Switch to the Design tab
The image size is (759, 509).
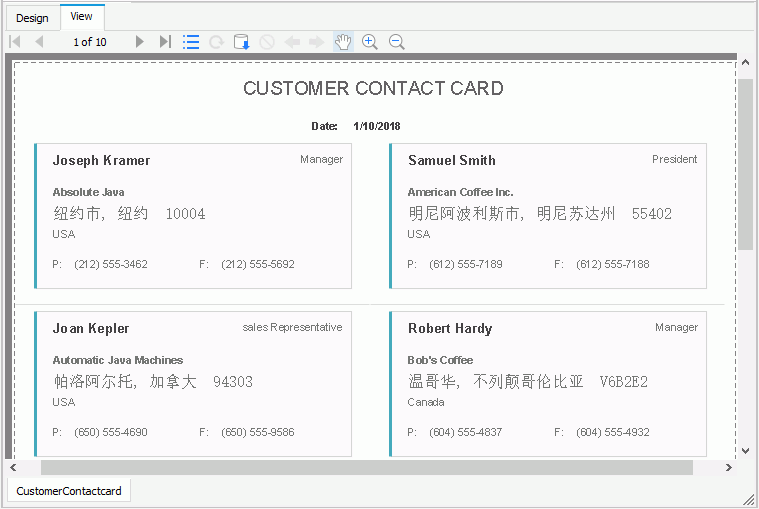[31, 18]
